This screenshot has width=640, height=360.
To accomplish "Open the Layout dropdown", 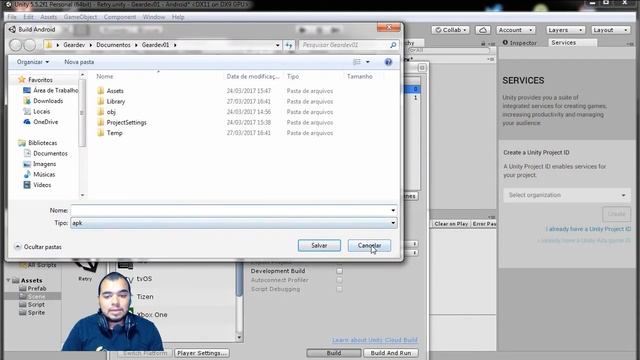I will 611,30.
